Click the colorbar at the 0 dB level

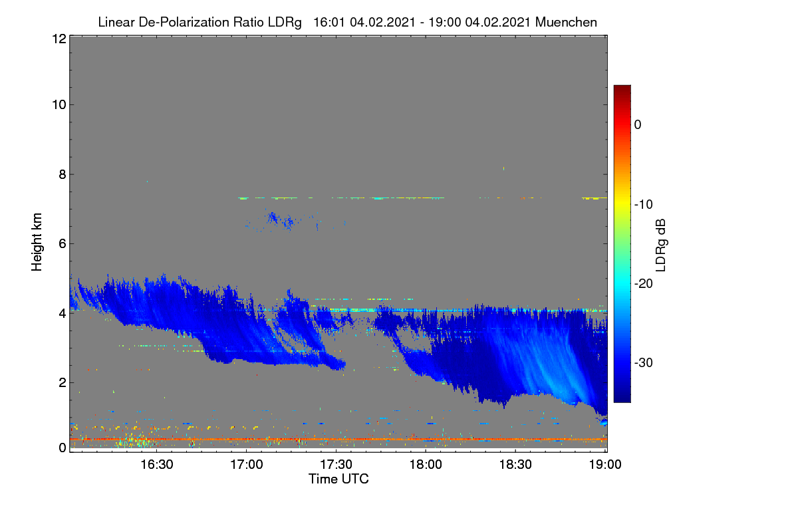(622, 124)
